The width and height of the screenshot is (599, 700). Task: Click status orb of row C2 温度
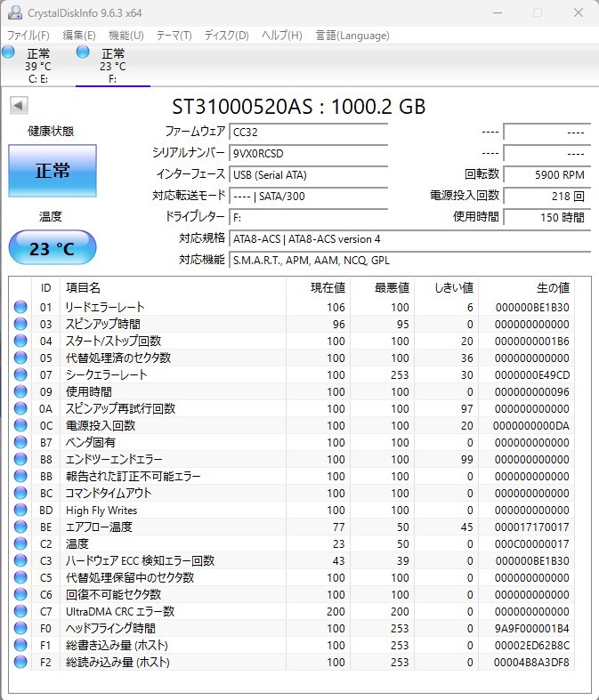20,543
